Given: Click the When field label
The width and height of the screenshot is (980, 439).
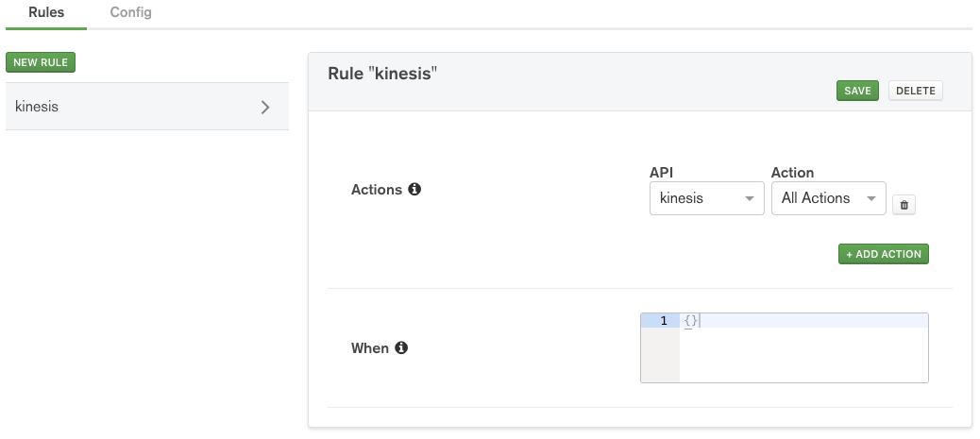Looking at the screenshot, I should [370, 348].
